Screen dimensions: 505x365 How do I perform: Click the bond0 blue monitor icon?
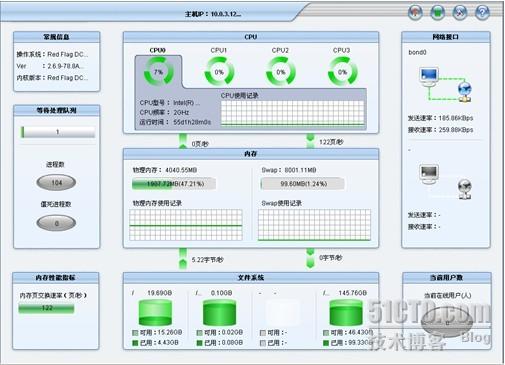(x=429, y=76)
